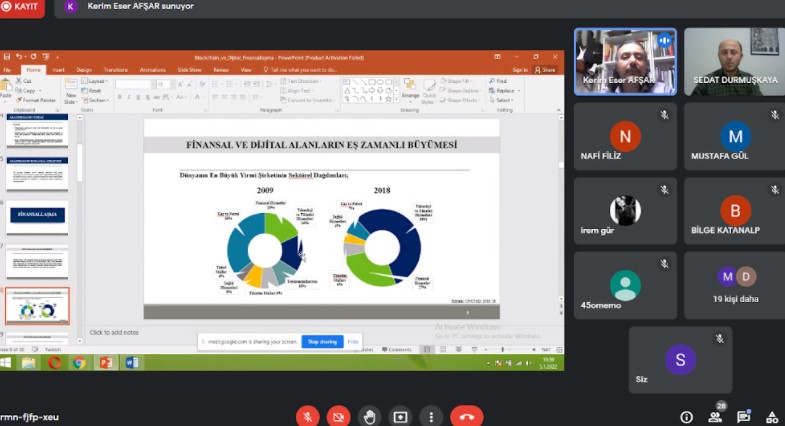
Task: Switch to the Slide Show tab
Action: (189, 70)
